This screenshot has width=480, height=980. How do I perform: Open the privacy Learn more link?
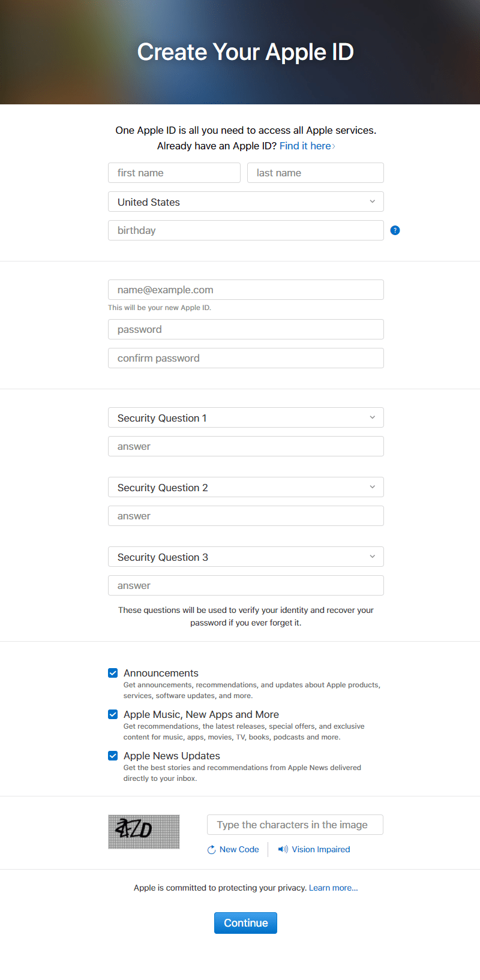point(333,888)
